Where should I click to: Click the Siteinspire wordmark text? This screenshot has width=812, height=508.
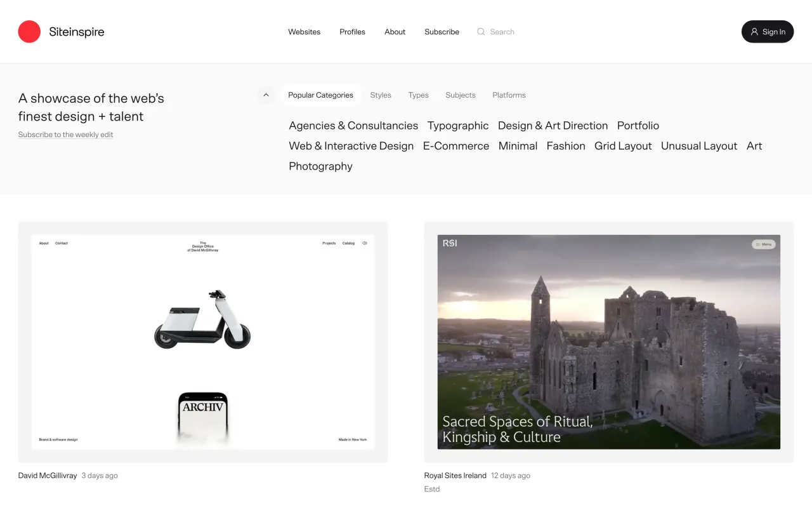click(x=77, y=32)
